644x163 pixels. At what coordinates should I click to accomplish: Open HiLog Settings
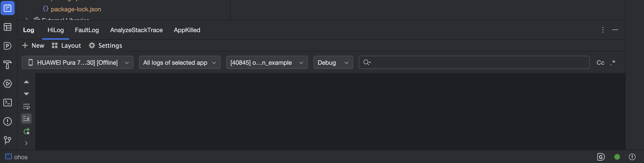[106, 46]
